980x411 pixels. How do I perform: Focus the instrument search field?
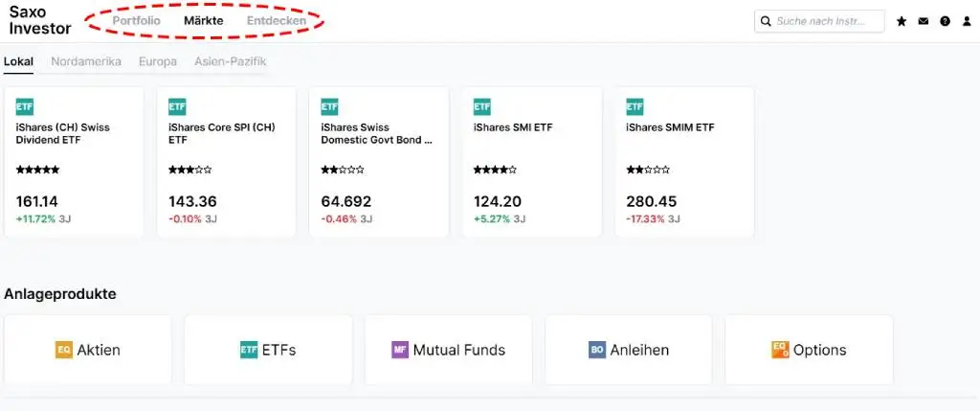[x=819, y=21]
